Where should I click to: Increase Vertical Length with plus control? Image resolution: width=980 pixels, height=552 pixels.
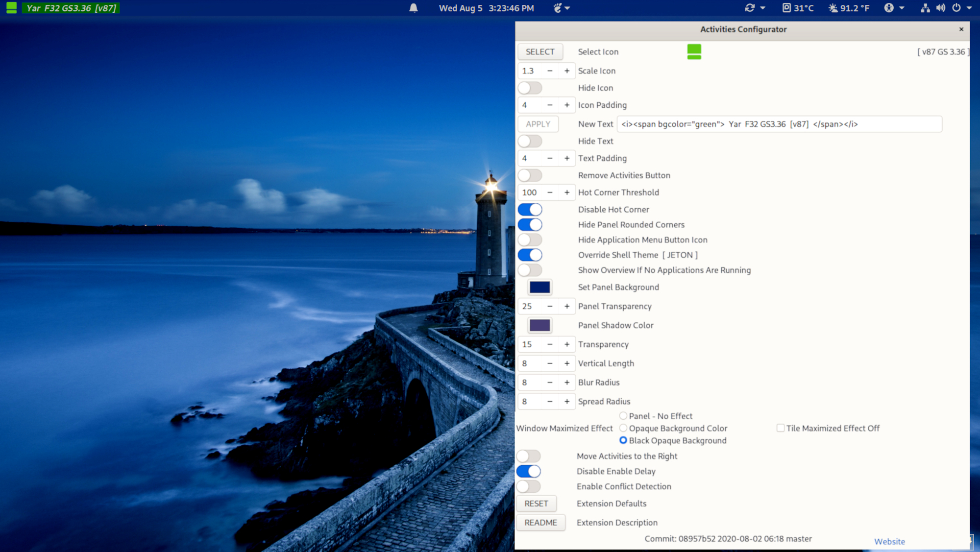tap(567, 363)
